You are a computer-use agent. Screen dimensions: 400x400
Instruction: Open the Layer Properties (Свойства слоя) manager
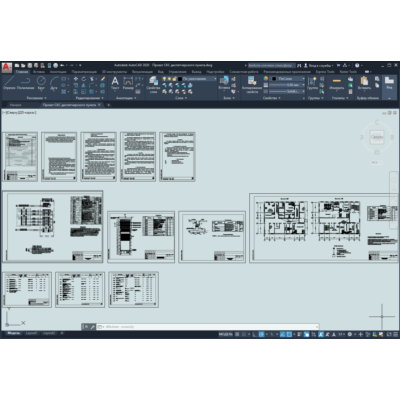point(153,84)
